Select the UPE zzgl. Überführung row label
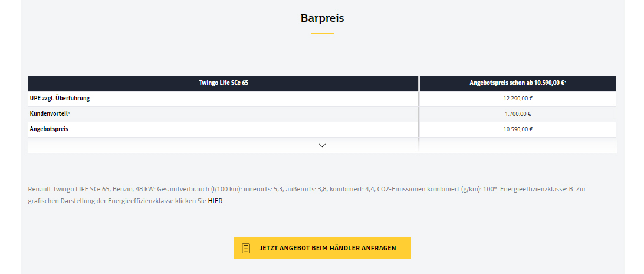644x274 pixels. [60, 99]
